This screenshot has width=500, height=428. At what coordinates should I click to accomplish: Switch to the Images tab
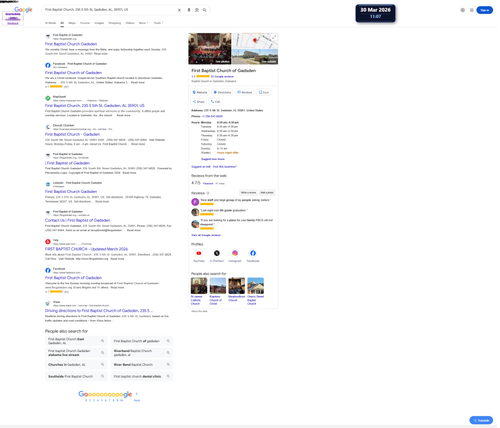pos(99,23)
